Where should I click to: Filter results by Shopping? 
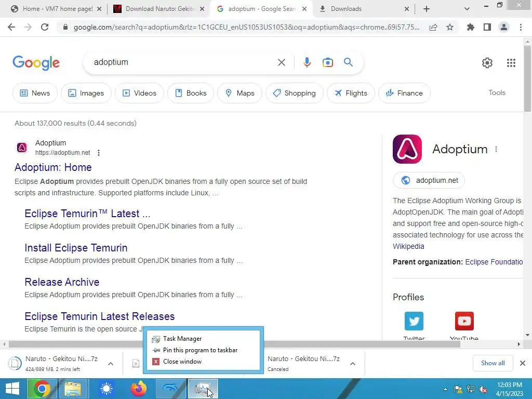pos(295,93)
